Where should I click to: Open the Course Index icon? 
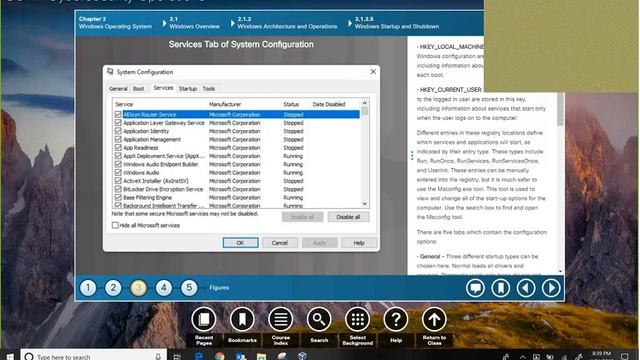[x=280, y=319]
